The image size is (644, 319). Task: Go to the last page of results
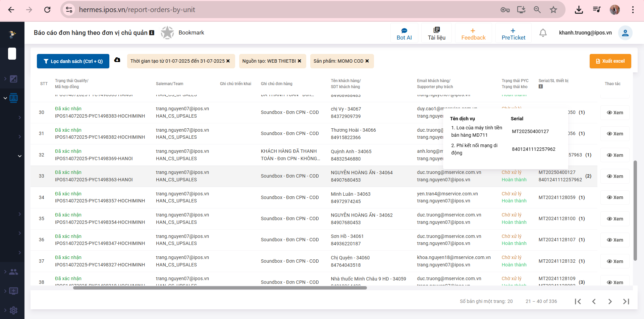[626, 301]
